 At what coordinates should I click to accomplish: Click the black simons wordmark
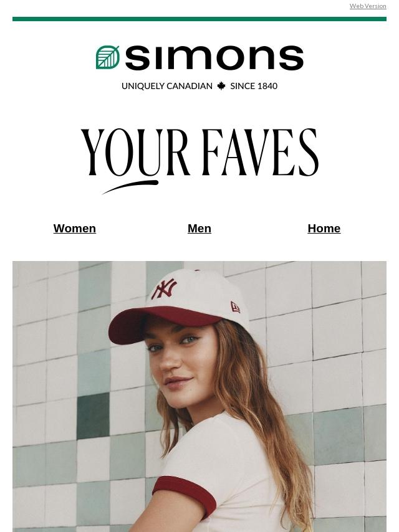click(214, 58)
